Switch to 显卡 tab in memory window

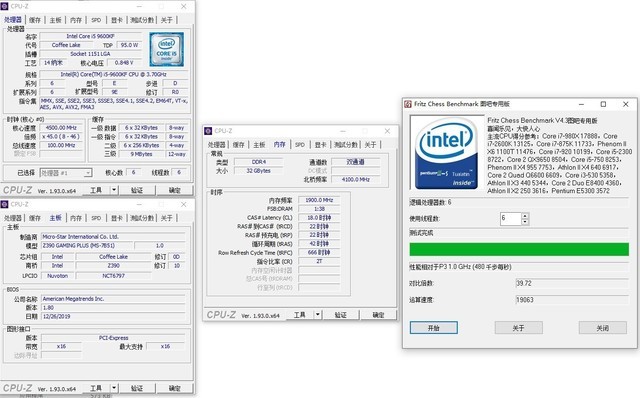click(320, 145)
